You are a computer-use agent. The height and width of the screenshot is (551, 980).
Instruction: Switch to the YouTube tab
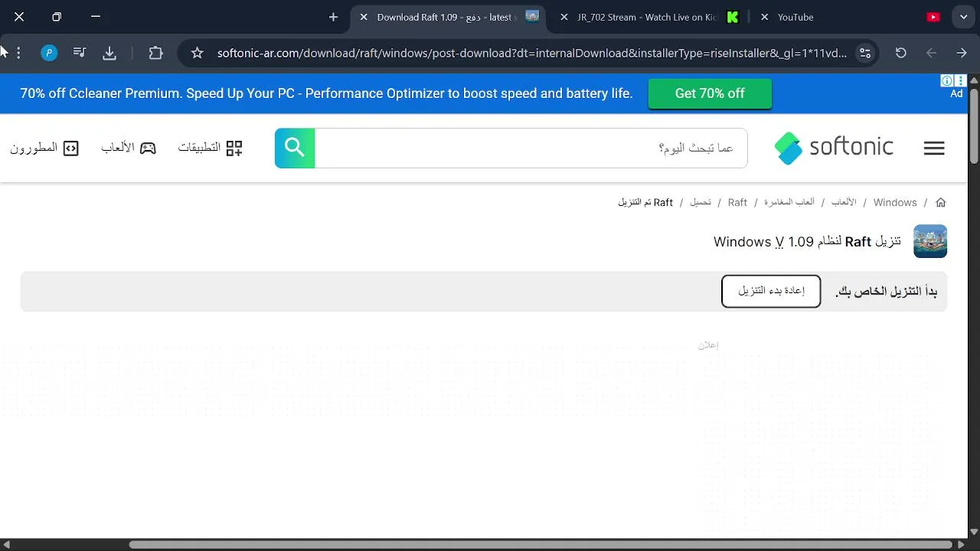tap(850, 17)
